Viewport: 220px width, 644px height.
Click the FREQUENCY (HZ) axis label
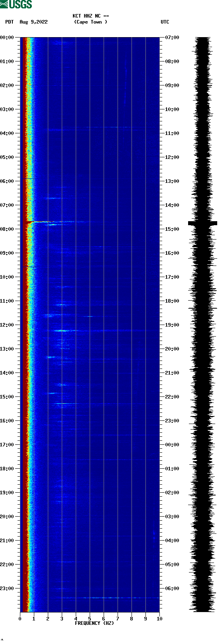94,623
